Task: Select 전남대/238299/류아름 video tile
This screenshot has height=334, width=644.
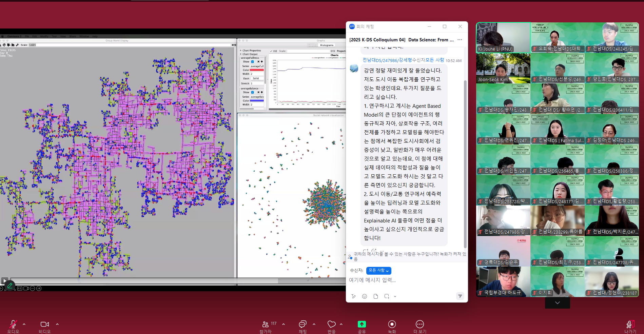Action: (558, 221)
